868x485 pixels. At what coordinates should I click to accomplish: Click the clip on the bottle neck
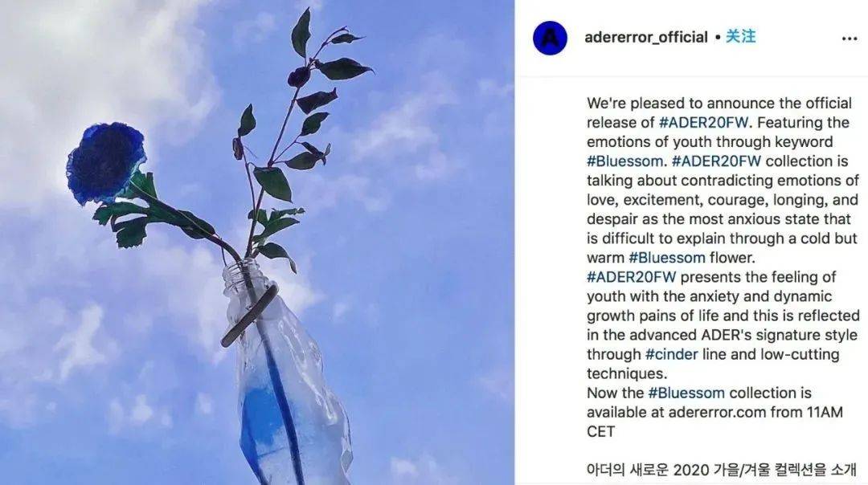click(249, 316)
